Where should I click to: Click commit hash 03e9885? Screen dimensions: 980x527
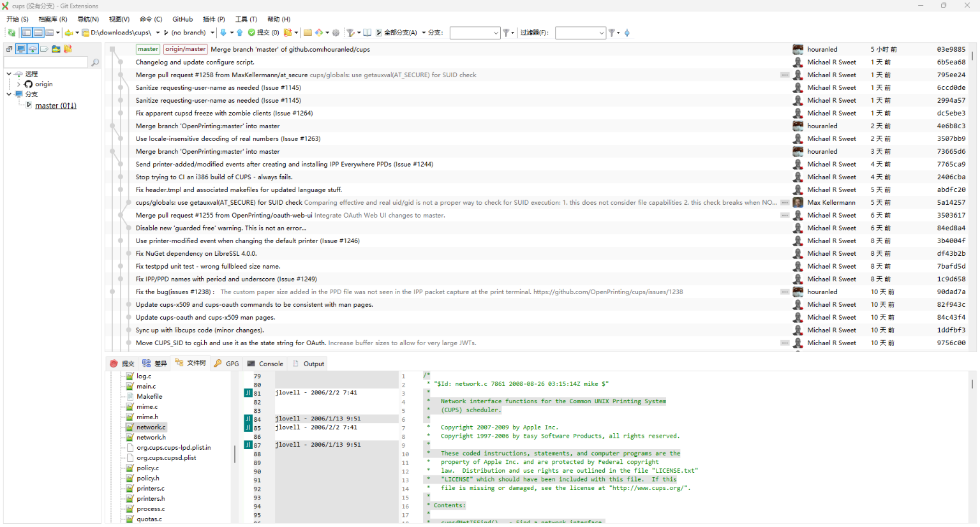click(x=951, y=49)
